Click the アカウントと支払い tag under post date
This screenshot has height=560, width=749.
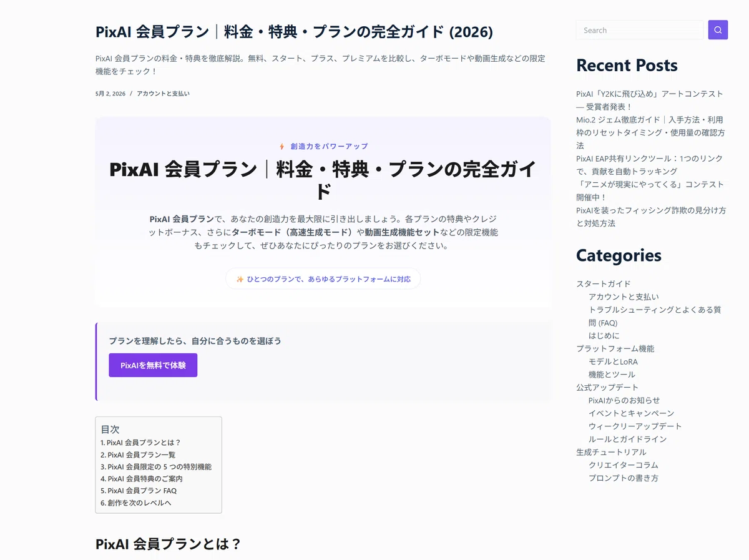[163, 94]
